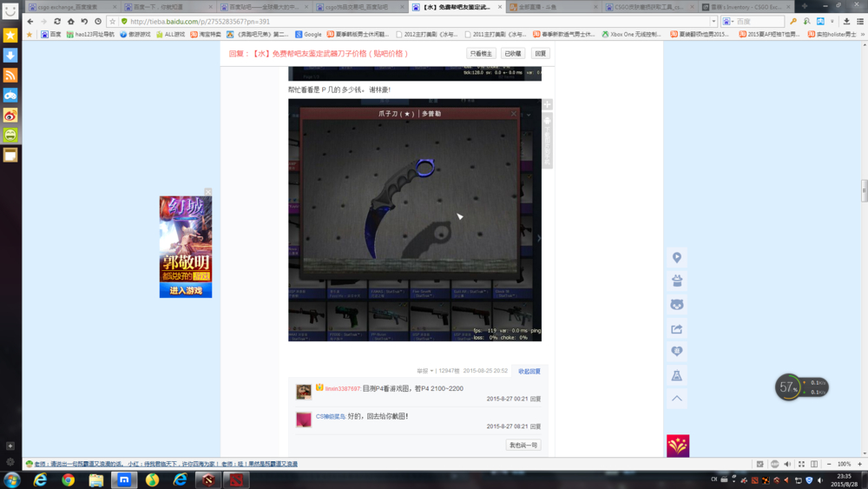Viewport: 868px width, 489px height.
Task: Bookmark this page with the address bar star
Action: click(x=112, y=22)
